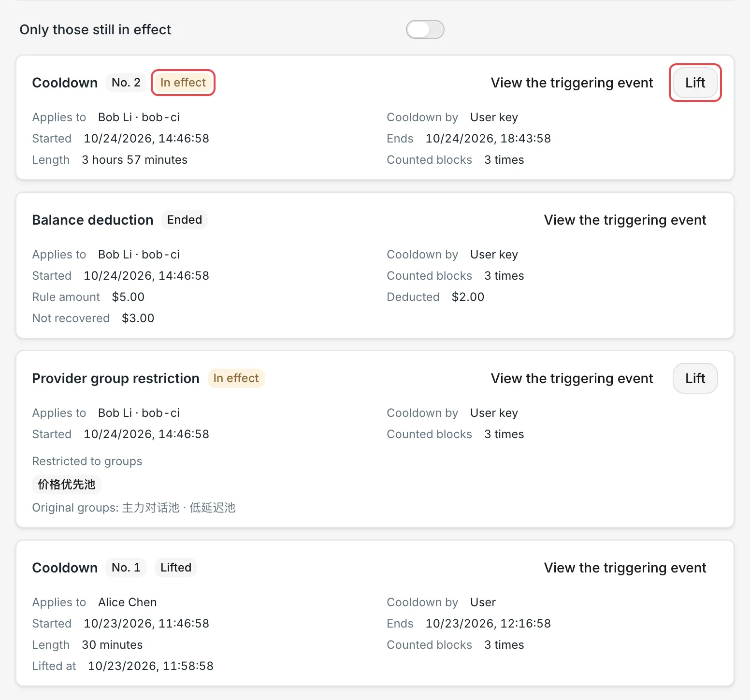
Task: Click Lifted at 10/23/2026, 11:58:58
Action: click(151, 666)
